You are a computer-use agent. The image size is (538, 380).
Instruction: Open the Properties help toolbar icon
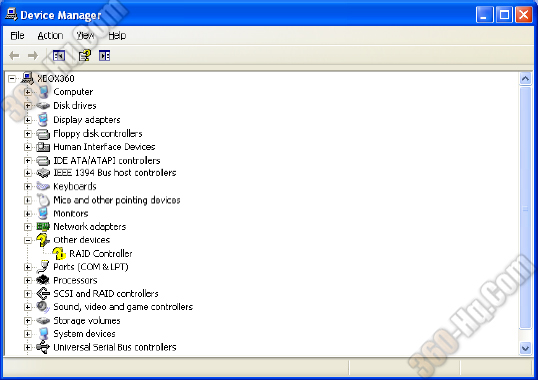[x=85, y=56]
